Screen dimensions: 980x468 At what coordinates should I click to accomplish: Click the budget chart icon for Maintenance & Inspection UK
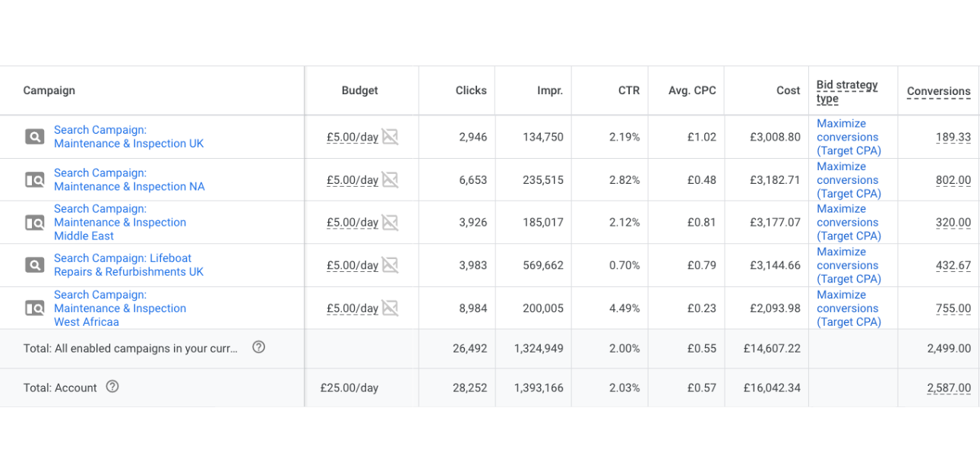click(x=390, y=137)
